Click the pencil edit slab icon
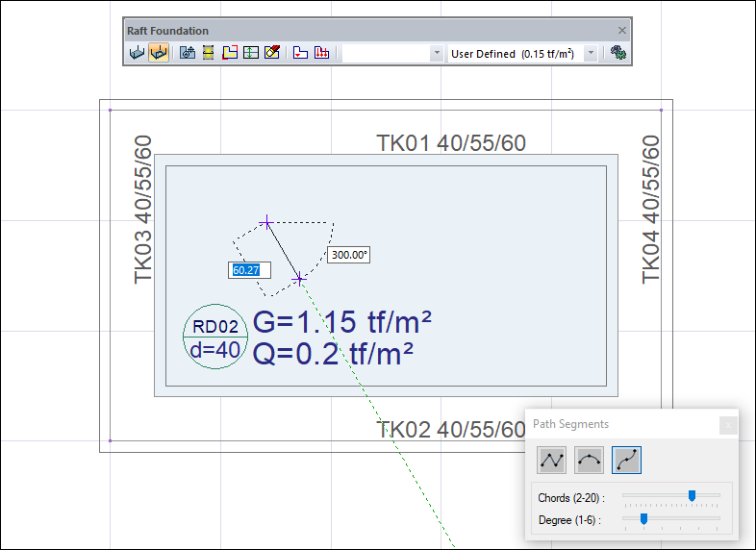 coord(271,54)
